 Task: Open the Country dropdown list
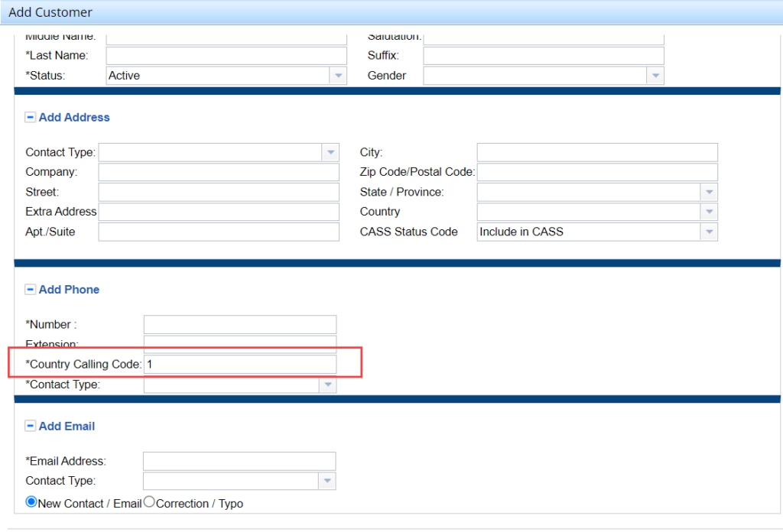tap(709, 212)
